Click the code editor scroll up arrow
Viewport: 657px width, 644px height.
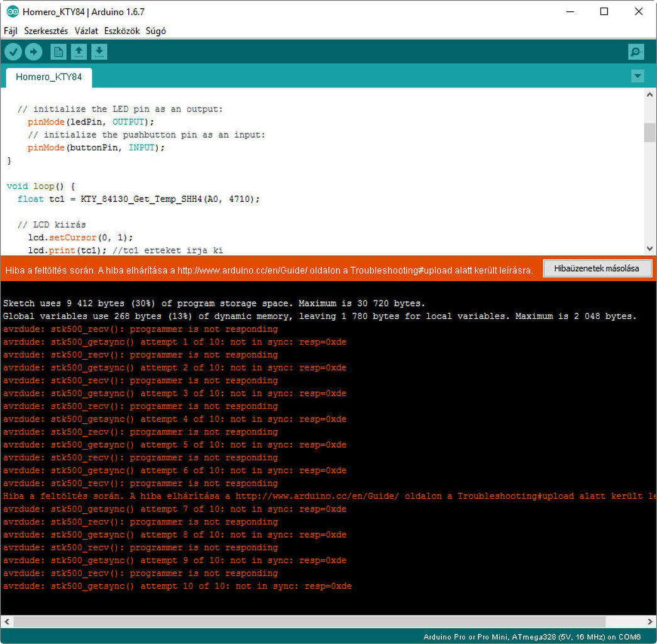(x=649, y=95)
